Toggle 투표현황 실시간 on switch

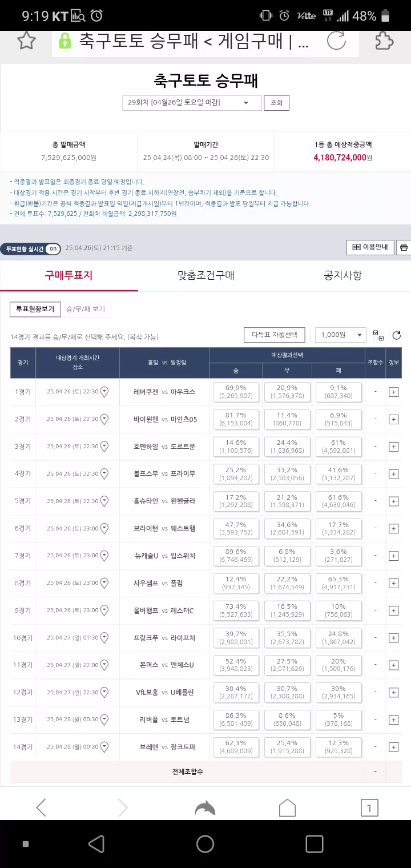coord(53,249)
